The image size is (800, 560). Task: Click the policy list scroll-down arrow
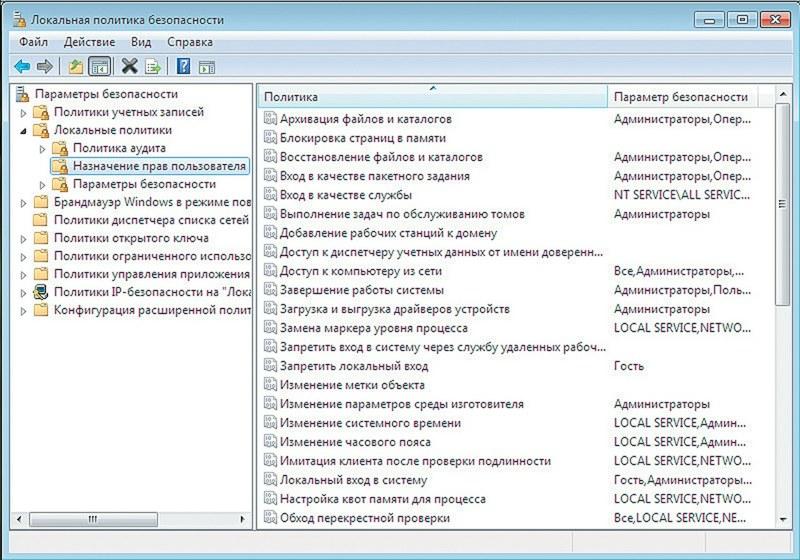point(785,518)
